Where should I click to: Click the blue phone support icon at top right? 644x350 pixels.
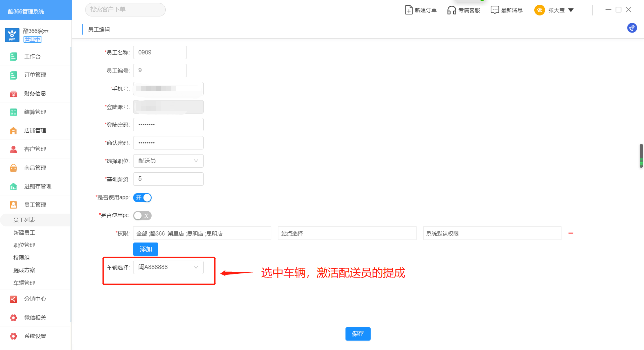pyautogui.click(x=632, y=28)
